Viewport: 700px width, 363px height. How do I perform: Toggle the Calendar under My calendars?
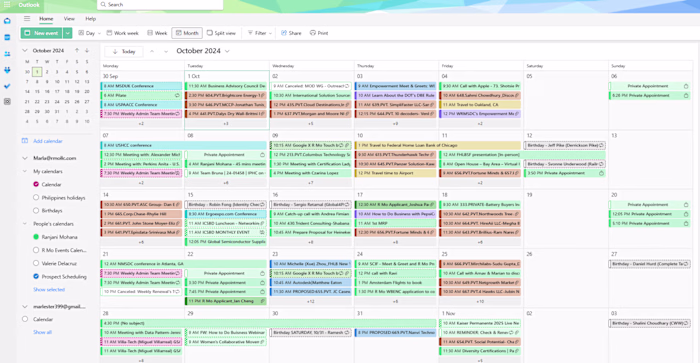point(36,184)
